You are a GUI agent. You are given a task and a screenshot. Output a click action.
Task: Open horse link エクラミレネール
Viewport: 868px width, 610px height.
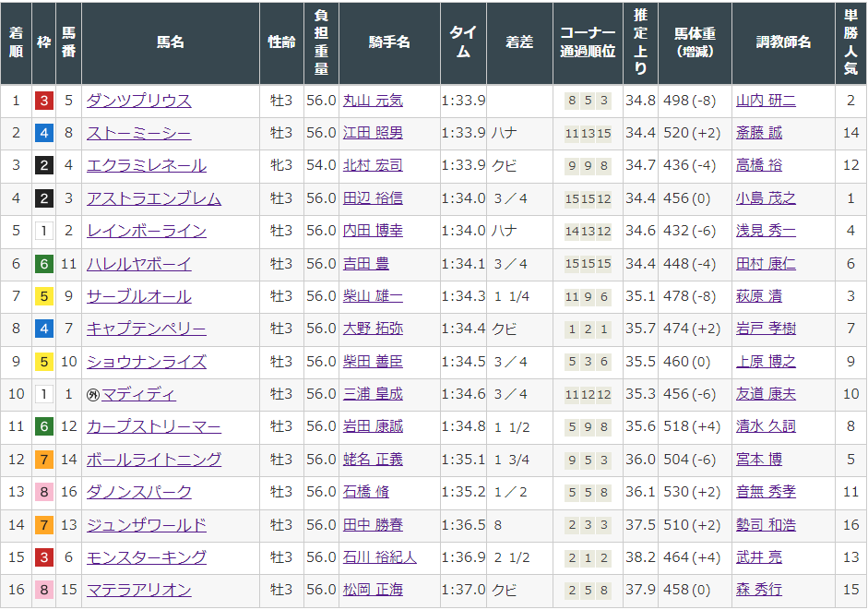point(146,165)
